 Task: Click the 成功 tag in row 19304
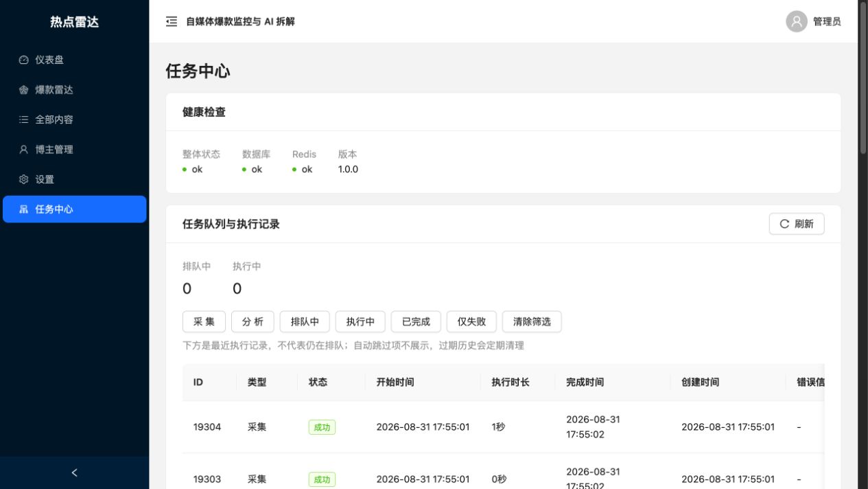(322, 427)
